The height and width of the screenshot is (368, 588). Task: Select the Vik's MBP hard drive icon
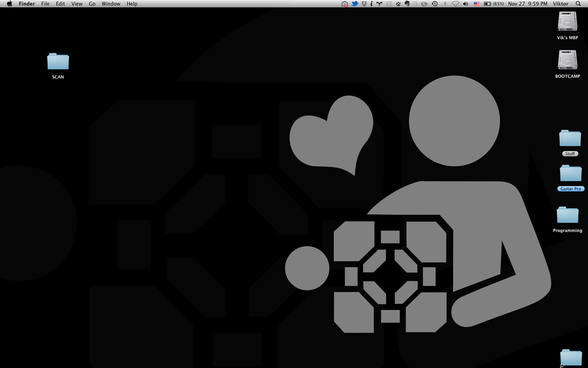pos(568,21)
